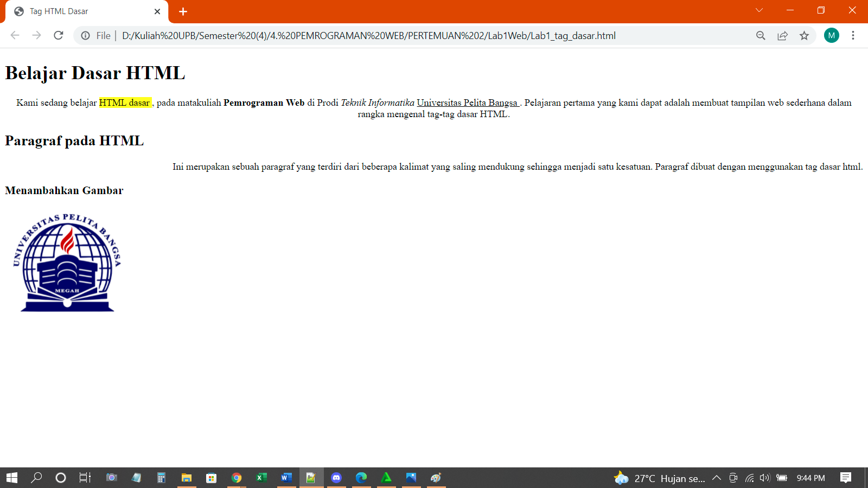This screenshot has width=868, height=488.
Task: Open the Chrome profile avatar M
Action: coord(831,35)
